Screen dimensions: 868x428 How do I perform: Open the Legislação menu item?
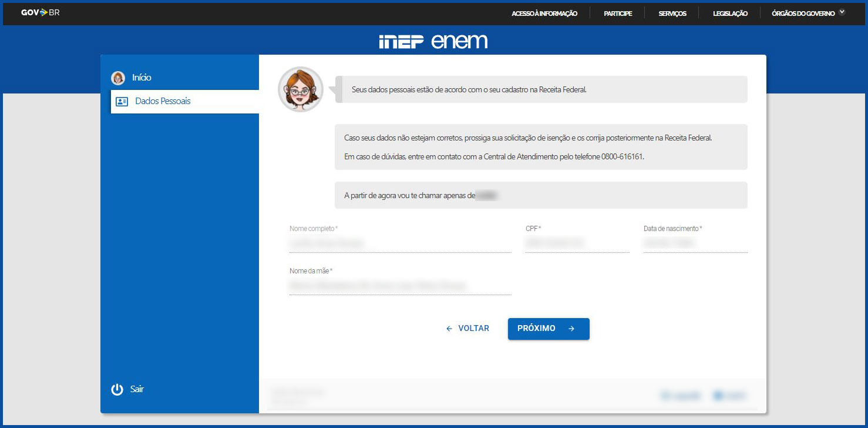tap(730, 14)
